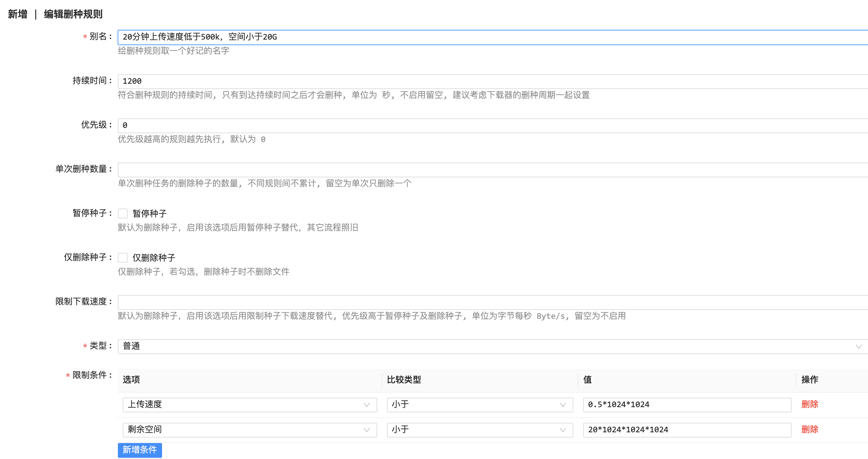This screenshot has width=868, height=459.
Task: Click chevron icon in 上传速度 select box
Action: pyautogui.click(x=366, y=405)
